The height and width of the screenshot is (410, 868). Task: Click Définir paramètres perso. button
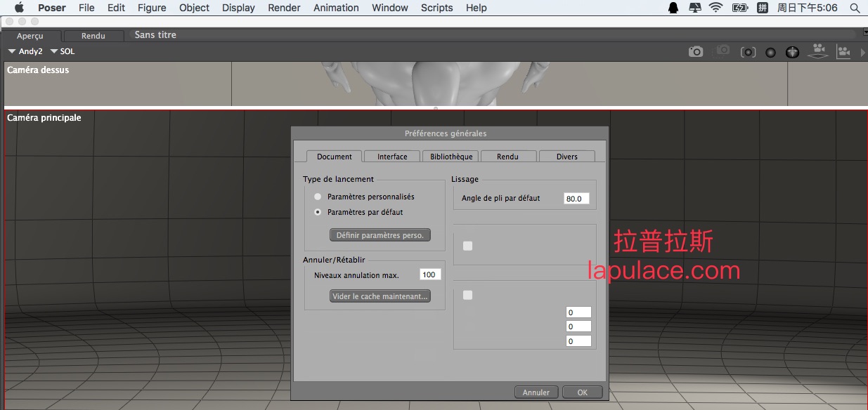coord(380,235)
